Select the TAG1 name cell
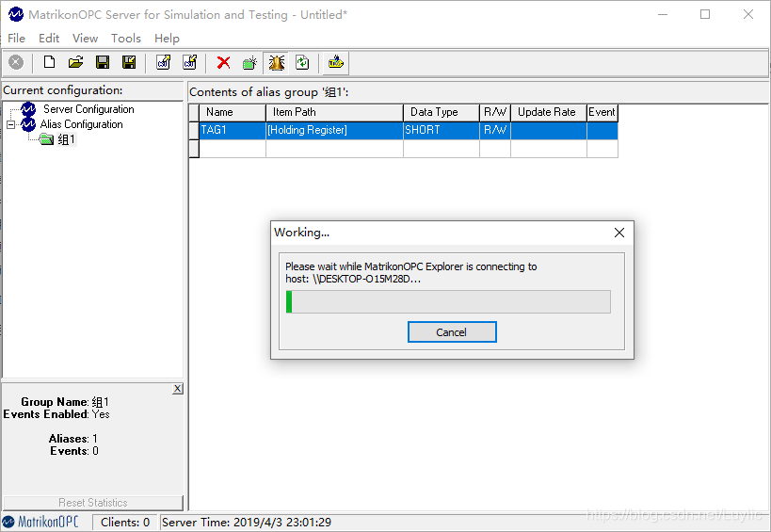The width and height of the screenshot is (771, 532). (x=233, y=130)
